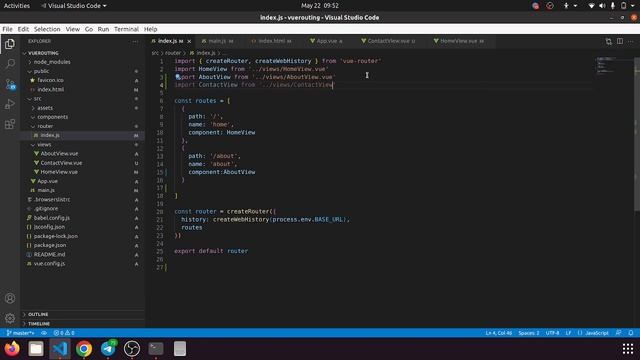Collapse the public folder

(x=41, y=71)
